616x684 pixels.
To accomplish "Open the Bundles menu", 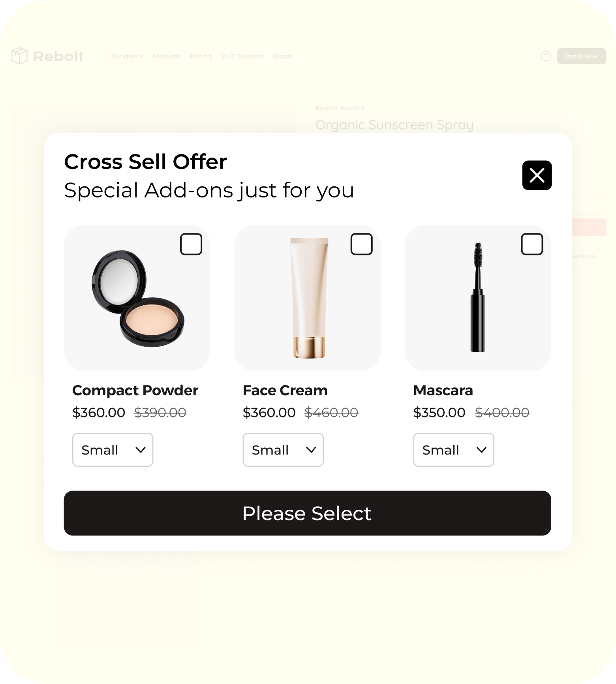I will point(127,56).
